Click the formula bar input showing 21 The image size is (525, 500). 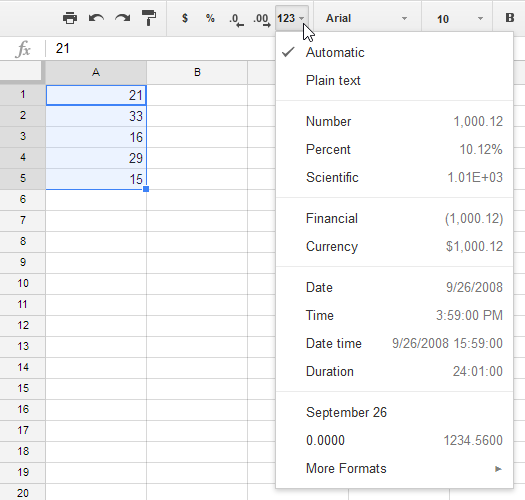pyautogui.click(x=161, y=49)
